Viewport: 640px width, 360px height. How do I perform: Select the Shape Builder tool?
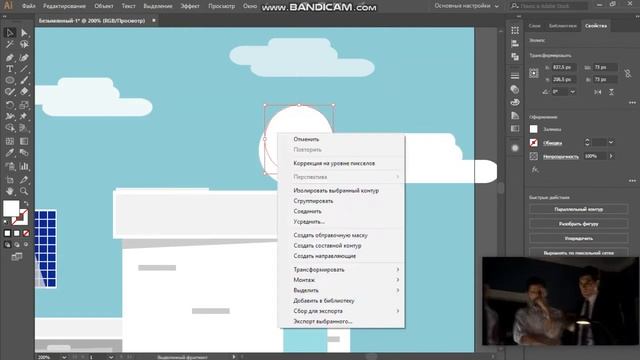[10, 128]
